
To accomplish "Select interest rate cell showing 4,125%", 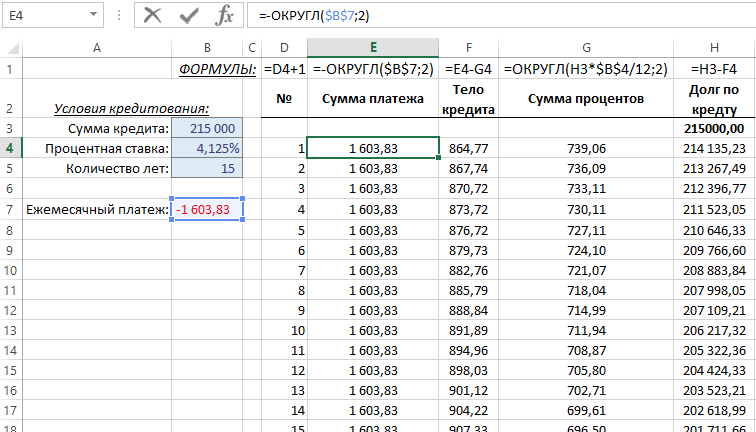I will (206, 148).
